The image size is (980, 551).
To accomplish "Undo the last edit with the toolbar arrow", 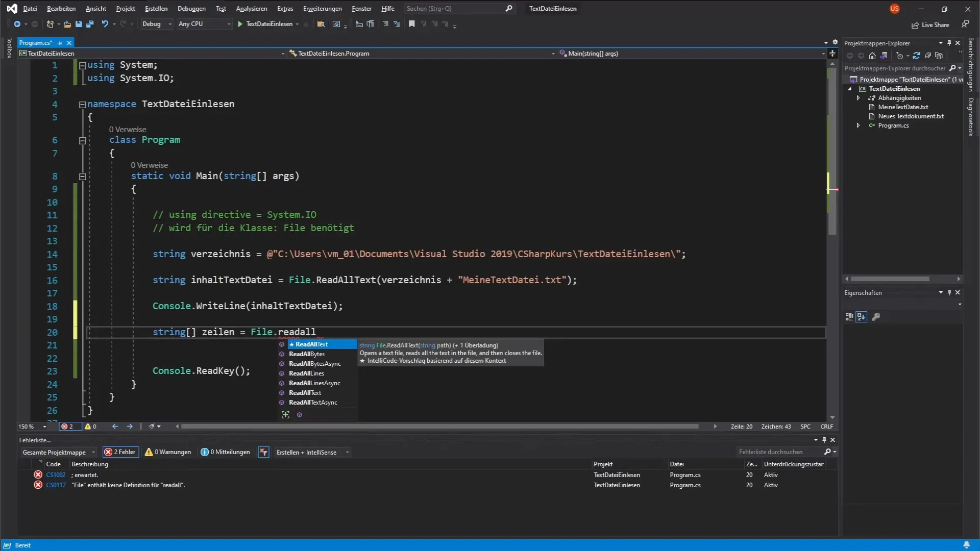I will click(x=105, y=24).
